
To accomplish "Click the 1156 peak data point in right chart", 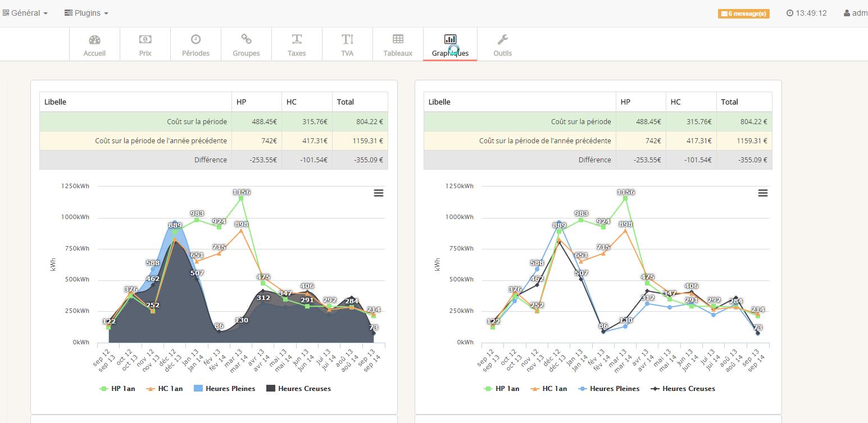I will pyautogui.click(x=625, y=198).
